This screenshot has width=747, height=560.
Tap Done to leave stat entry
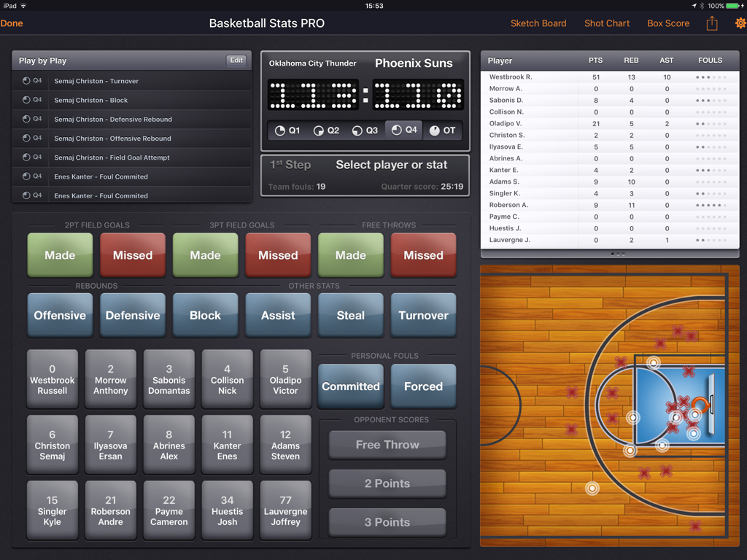[12, 23]
